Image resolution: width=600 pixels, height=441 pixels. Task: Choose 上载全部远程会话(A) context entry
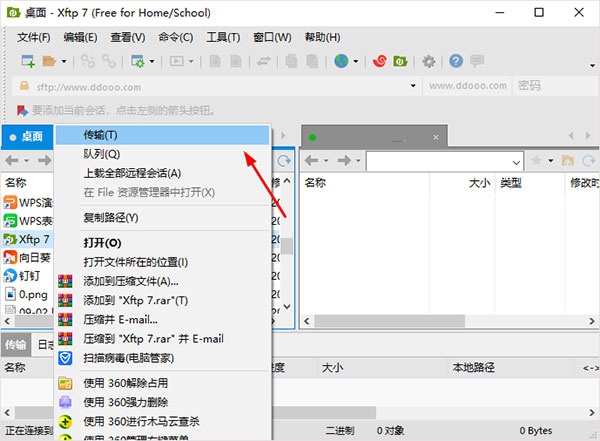coord(163,173)
